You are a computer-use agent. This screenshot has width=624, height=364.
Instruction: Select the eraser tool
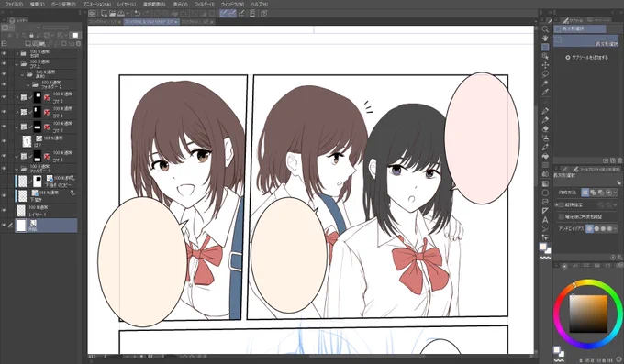[x=545, y=129]
